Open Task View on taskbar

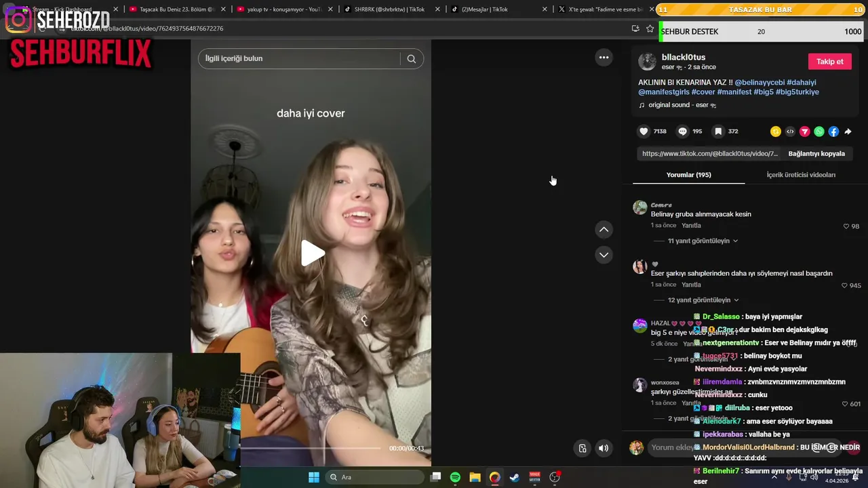pos(435,477)
